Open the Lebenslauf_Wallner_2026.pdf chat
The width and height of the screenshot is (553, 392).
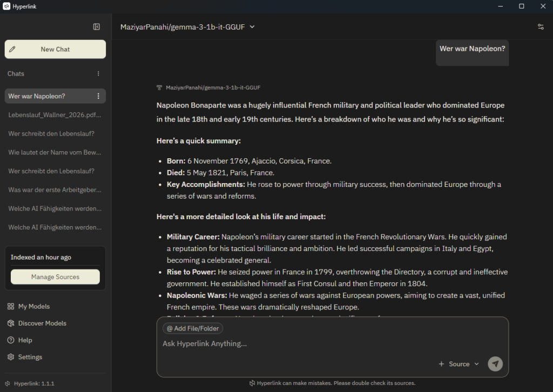click(55, 115)
